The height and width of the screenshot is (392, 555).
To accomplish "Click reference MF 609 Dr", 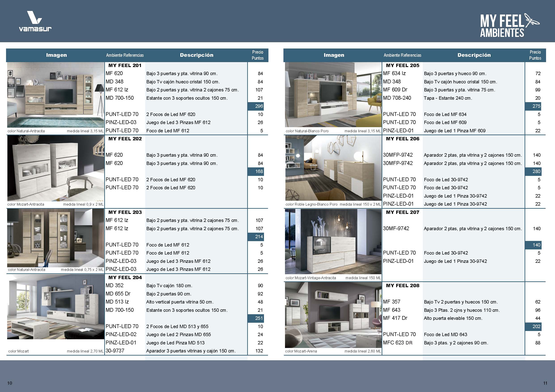I will click(x=395, y=90).
